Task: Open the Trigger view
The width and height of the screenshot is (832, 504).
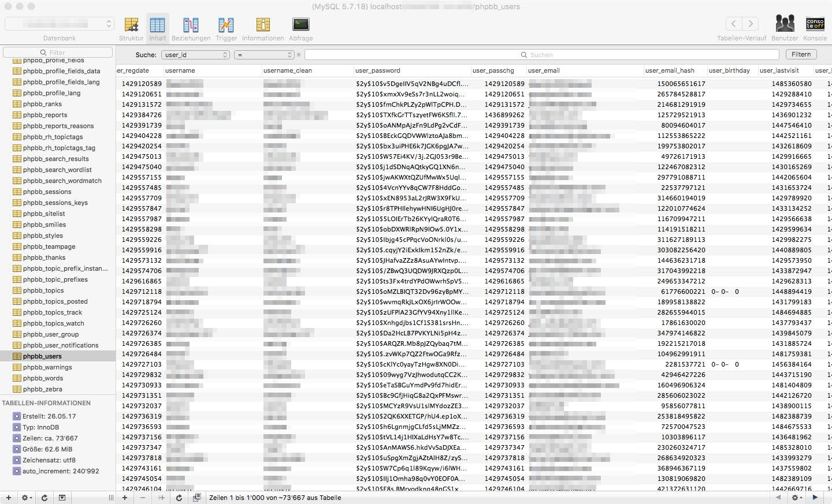Action: 226,26
